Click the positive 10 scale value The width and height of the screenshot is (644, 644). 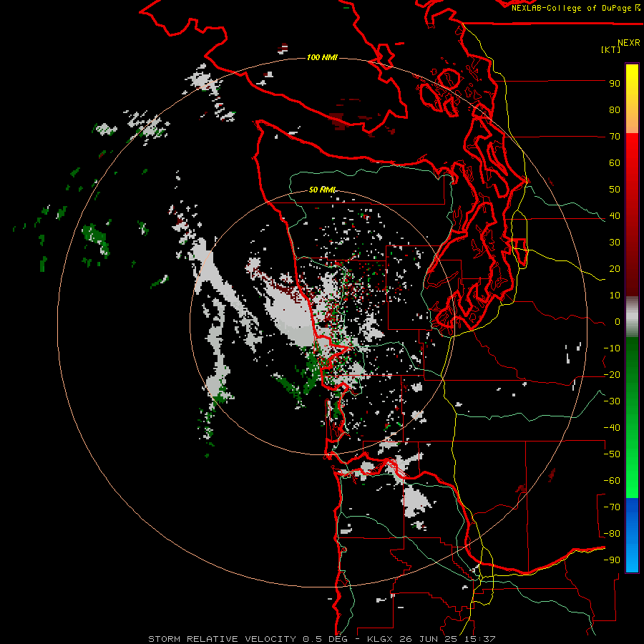(615, 296)
